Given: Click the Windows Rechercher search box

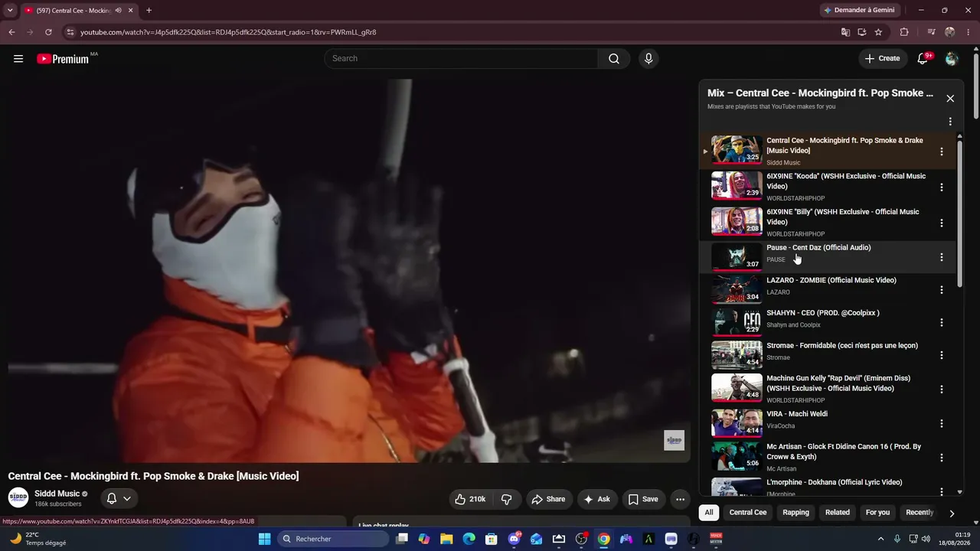Looking at the screenshot, I should click(x=333, y=539).
